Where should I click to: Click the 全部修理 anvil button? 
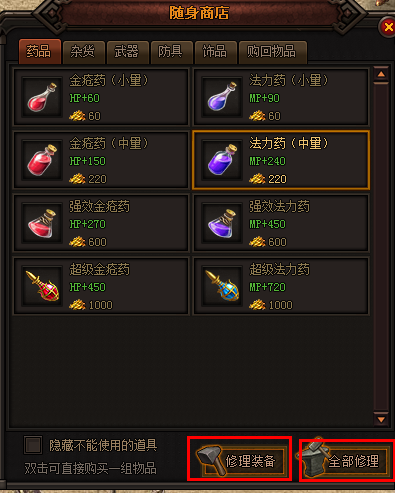[345, 460]
